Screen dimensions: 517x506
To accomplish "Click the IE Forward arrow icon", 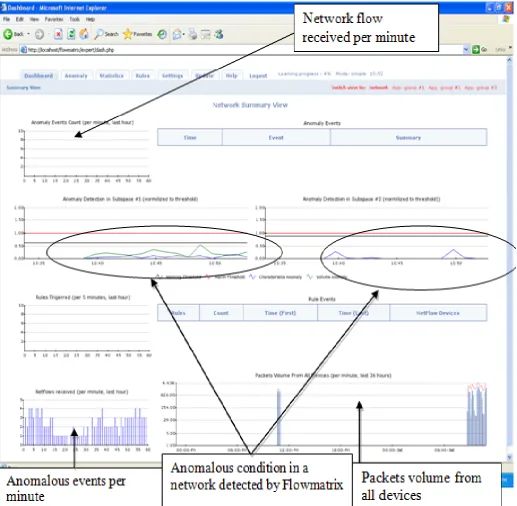I will [x=39, y=34].
